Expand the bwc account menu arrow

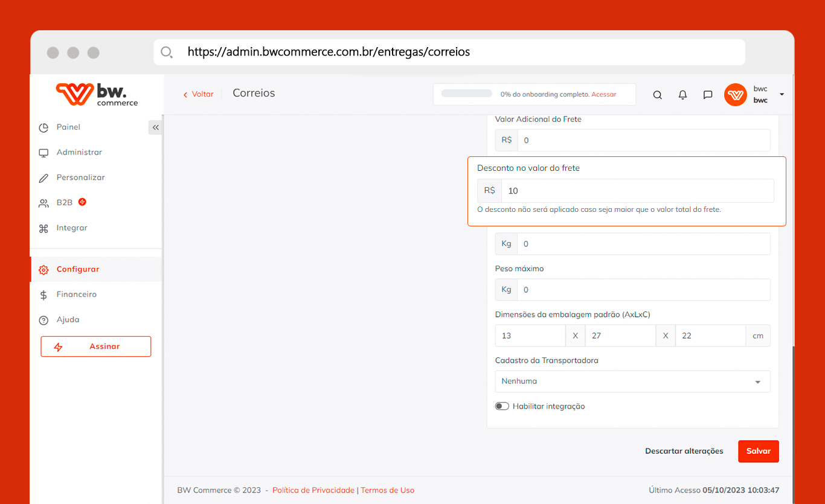(782, 95)
